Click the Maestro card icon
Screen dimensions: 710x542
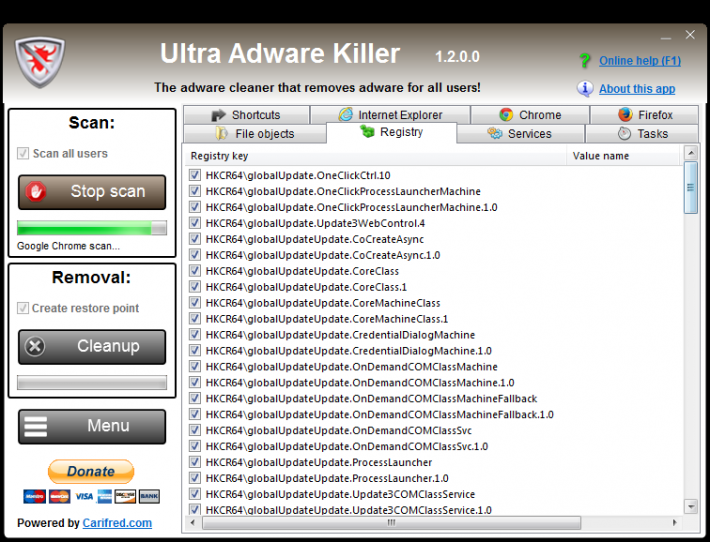tap(34, 497)
